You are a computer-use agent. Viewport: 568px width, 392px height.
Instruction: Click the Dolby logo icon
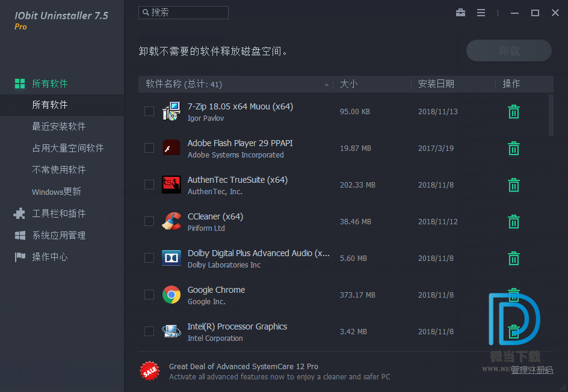171,258
